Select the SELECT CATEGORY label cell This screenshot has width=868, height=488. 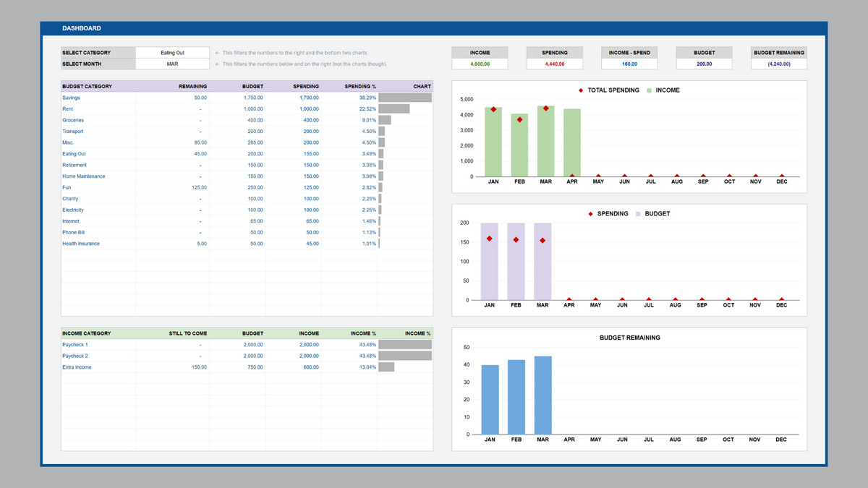pyautogui.click(x=98, y=53)
